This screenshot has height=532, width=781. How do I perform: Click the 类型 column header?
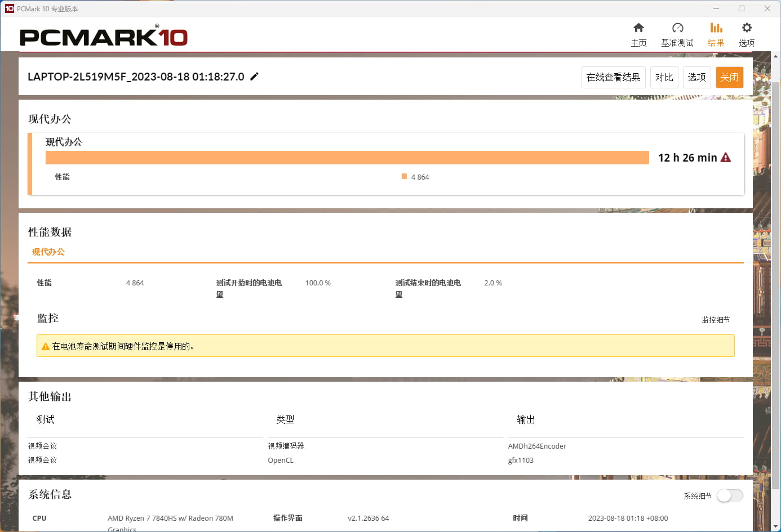[x=285, y=419]
